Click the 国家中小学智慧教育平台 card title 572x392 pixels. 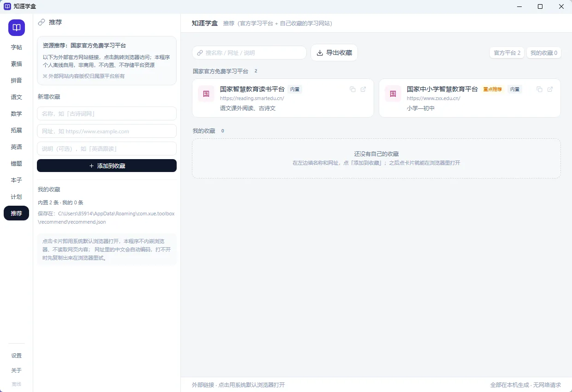click(442, 89)
